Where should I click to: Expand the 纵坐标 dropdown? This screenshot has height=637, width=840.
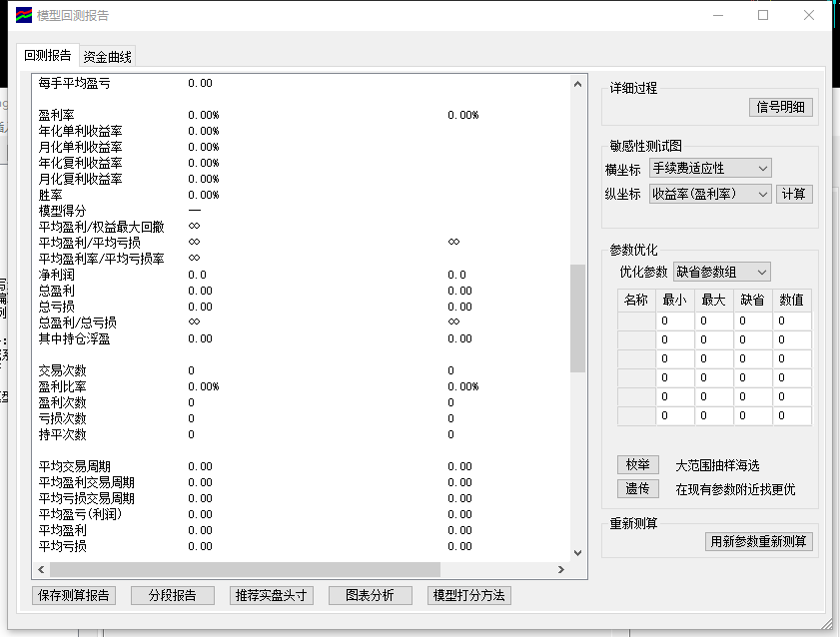[710, 194]
